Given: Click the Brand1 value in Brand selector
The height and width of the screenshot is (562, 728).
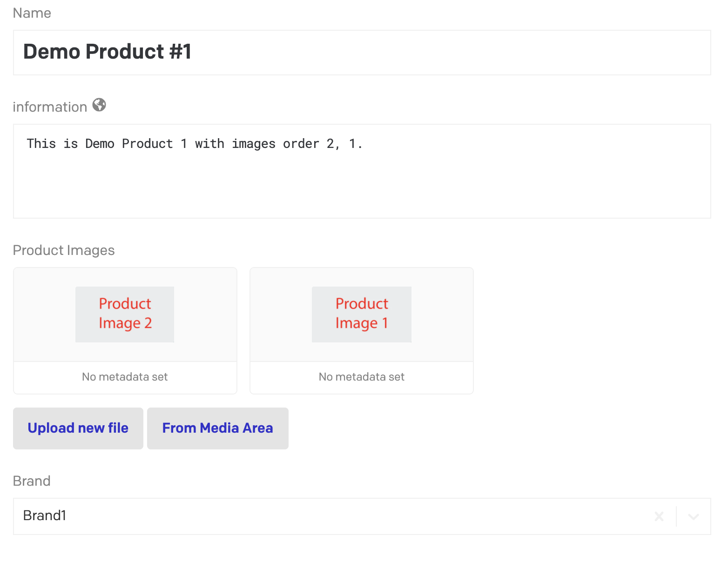Looking at the screenshot, I should click(x=45, y=515).
